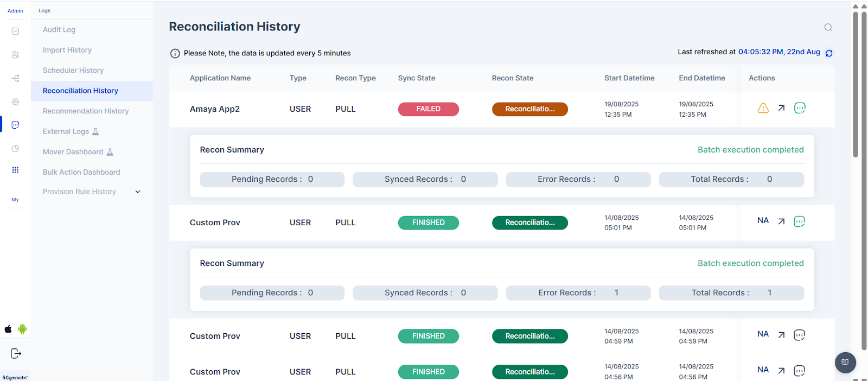This screenshot has height=381, width=868.
Task: Click Pending Records pill under Amaya App2
Action: click(272, 180)
